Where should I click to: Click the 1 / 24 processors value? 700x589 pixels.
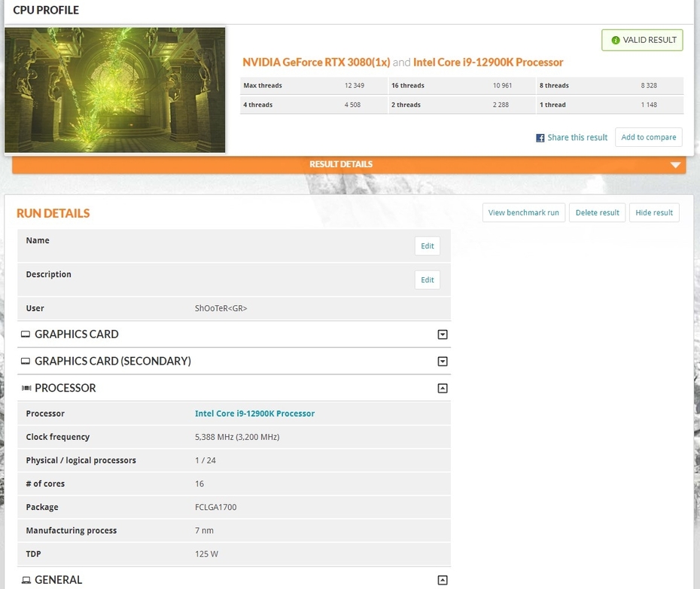[x=205, y=460]
